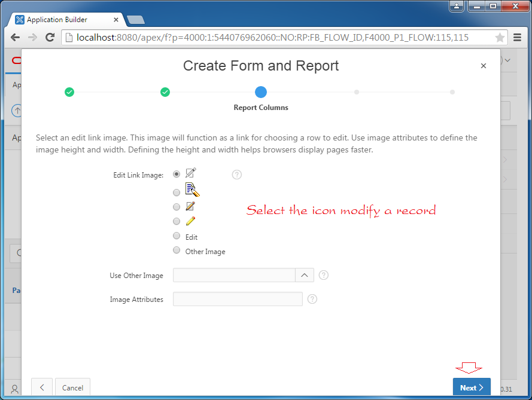This screenshot has height=400, width=532.
Task: Bookmark the page with the star icon
Action: [500, 37]
